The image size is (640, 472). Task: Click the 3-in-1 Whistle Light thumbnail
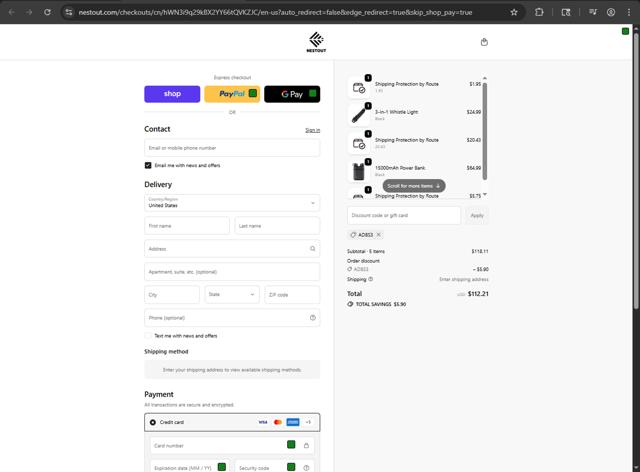pyautogui.click(x=358, y=115)
